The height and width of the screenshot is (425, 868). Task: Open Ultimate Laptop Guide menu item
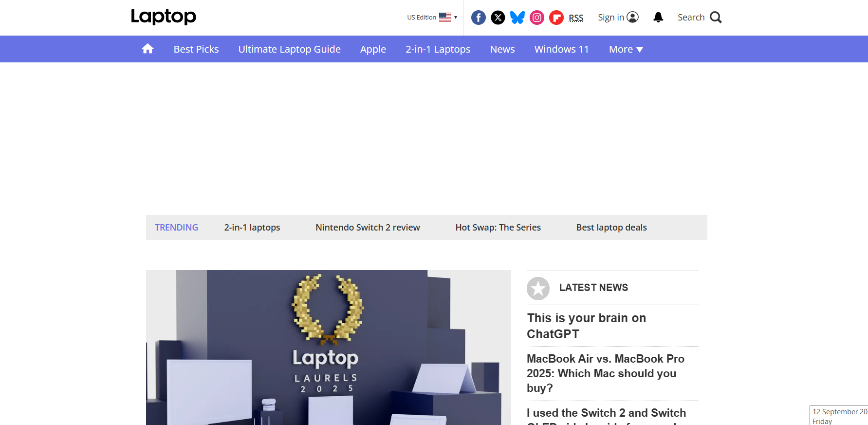coord(289,49)
